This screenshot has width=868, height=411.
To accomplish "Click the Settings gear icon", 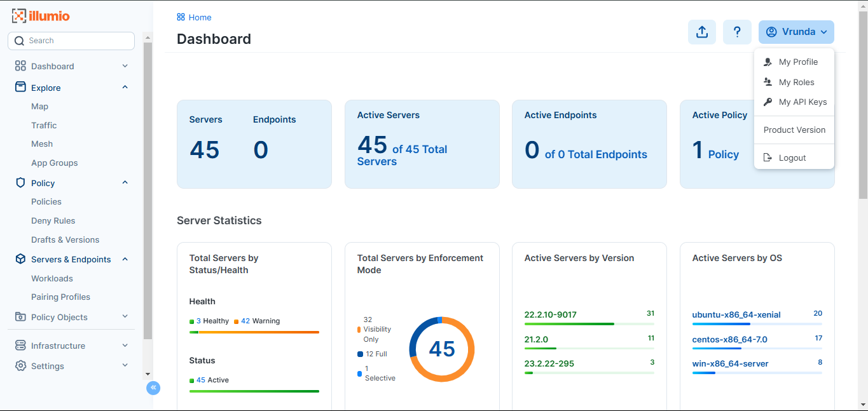I will pos(20,366).
